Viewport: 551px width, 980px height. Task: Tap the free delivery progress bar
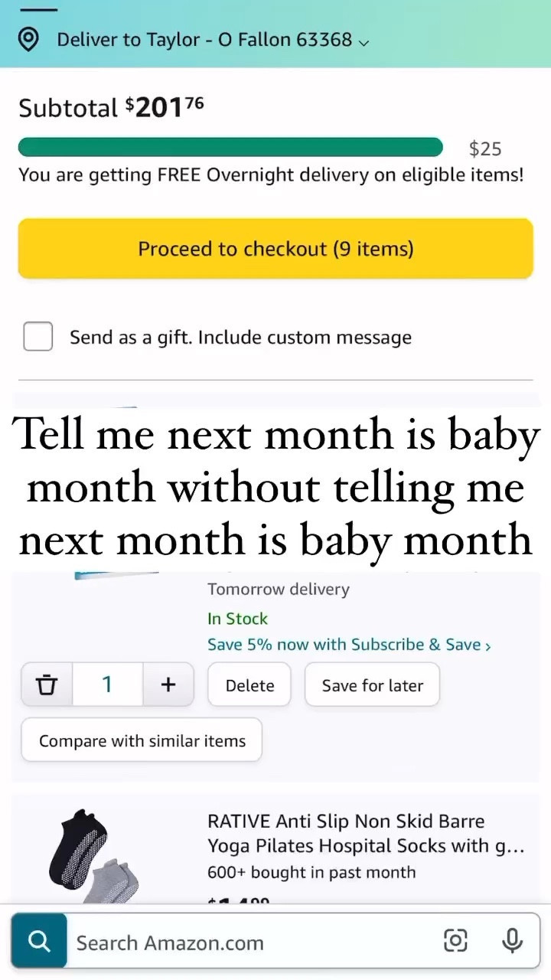point(230,147)
